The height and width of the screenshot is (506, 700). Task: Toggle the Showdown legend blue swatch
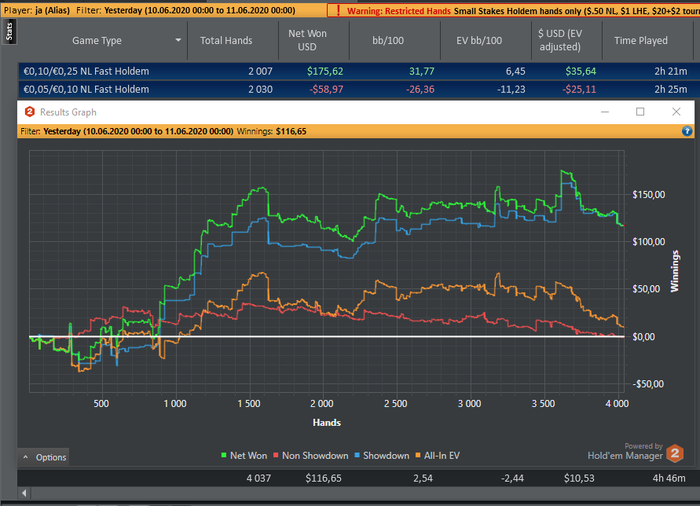point(357,455)
